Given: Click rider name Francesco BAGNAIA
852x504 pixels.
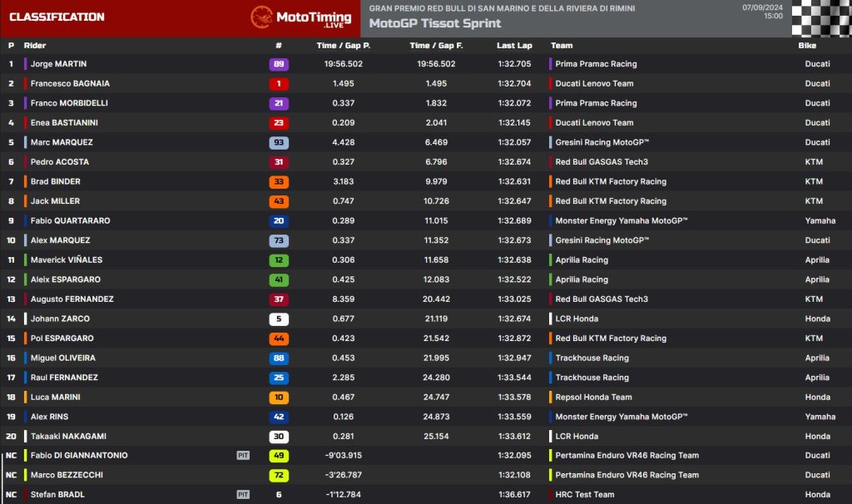Looking at the screenshot, I should click(70, 84).
